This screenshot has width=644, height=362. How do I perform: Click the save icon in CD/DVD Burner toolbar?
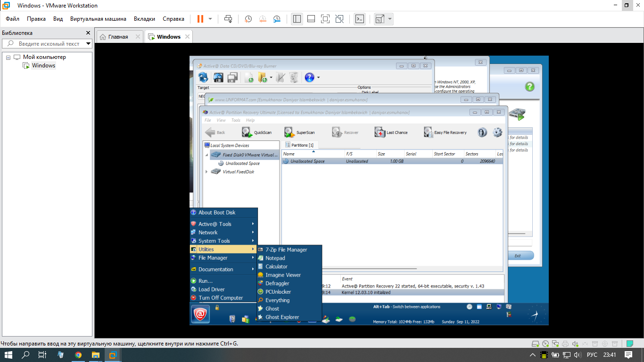[218, 77]
